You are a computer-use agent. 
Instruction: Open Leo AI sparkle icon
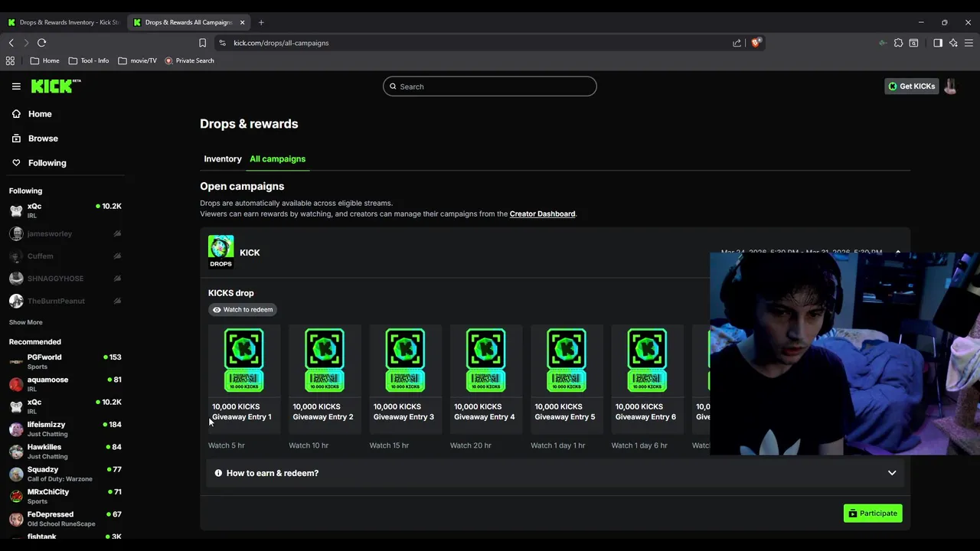pyautogui.click(x=953, y=43)
